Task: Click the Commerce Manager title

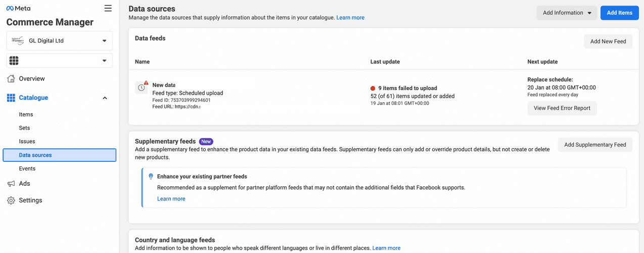Action: (x=50, y=22)
